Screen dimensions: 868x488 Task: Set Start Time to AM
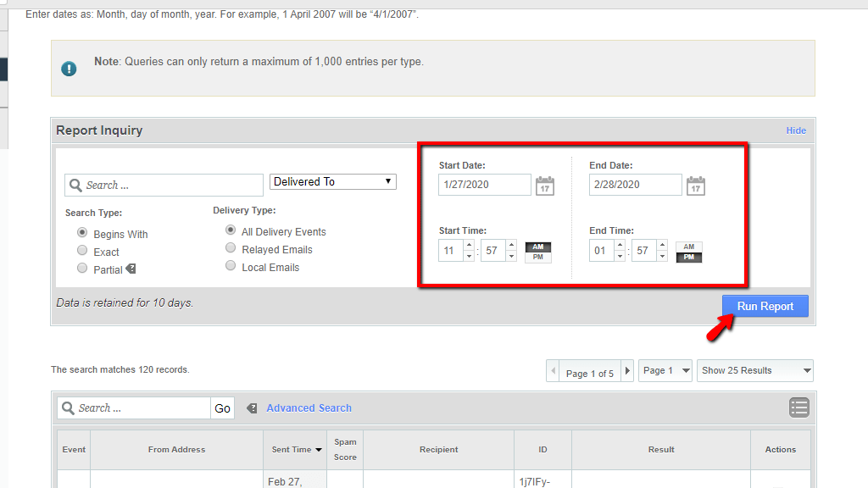tap(538, 247)
